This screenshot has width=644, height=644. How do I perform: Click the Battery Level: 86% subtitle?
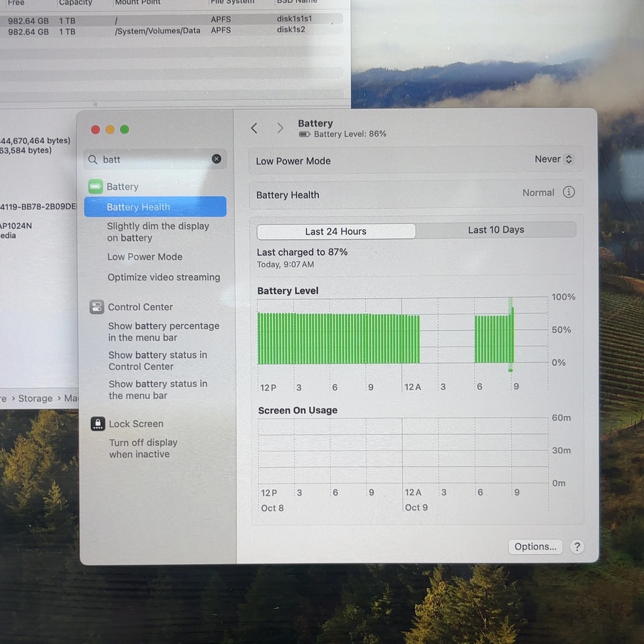[x=350, y=134]
